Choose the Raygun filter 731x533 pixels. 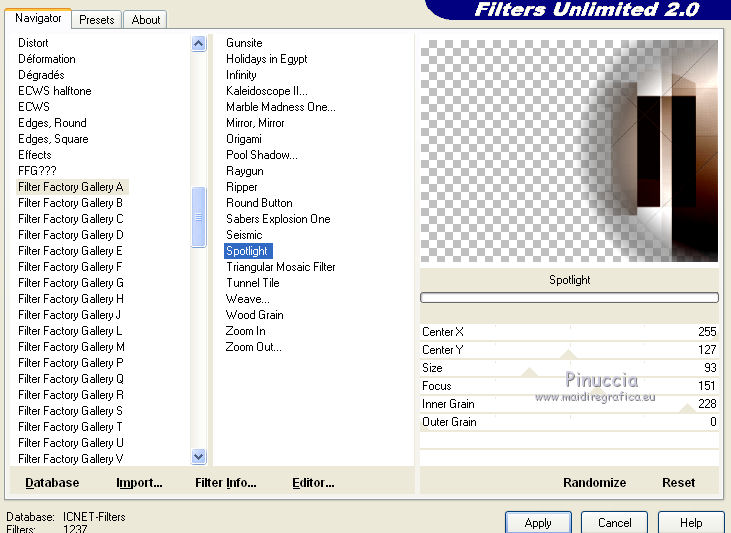244,171
